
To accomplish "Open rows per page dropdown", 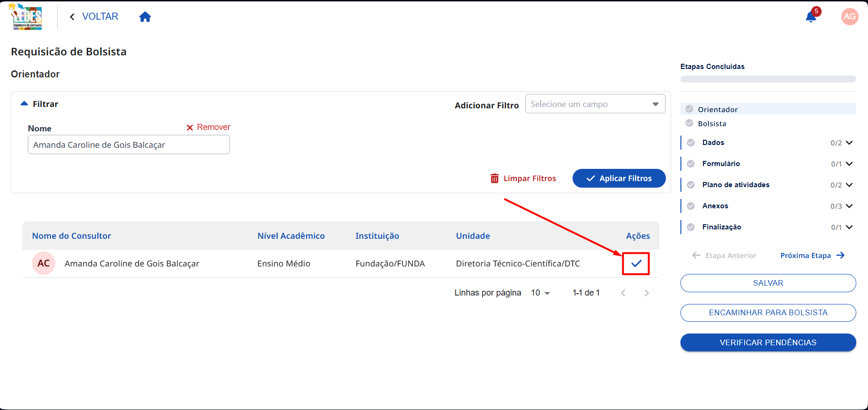I will point(540,293).
